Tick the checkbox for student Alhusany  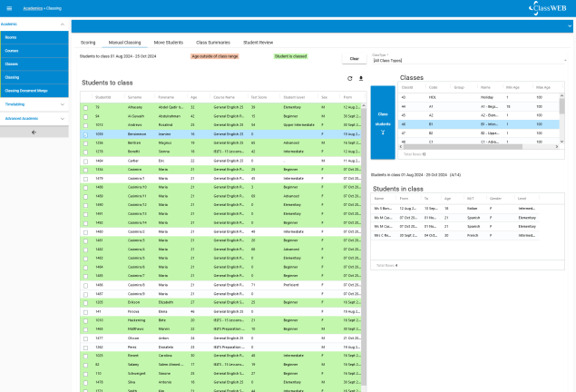point(85,106)
